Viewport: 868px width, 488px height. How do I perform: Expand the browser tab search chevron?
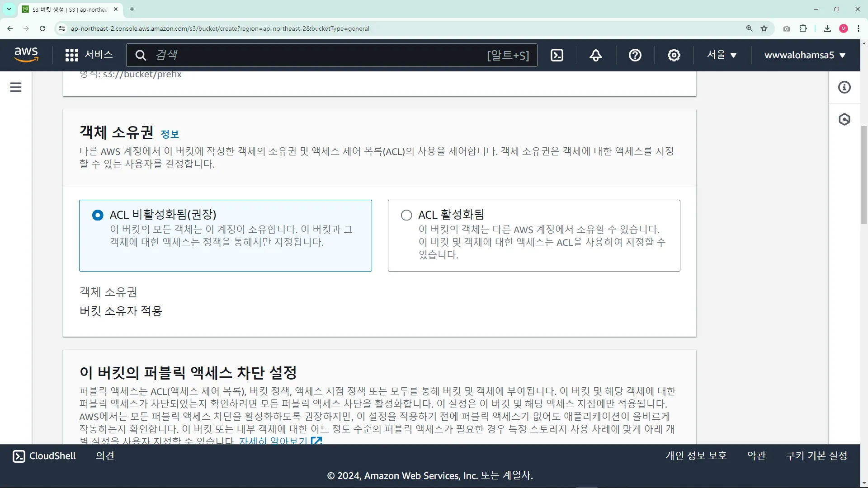[x=9, y=9]
